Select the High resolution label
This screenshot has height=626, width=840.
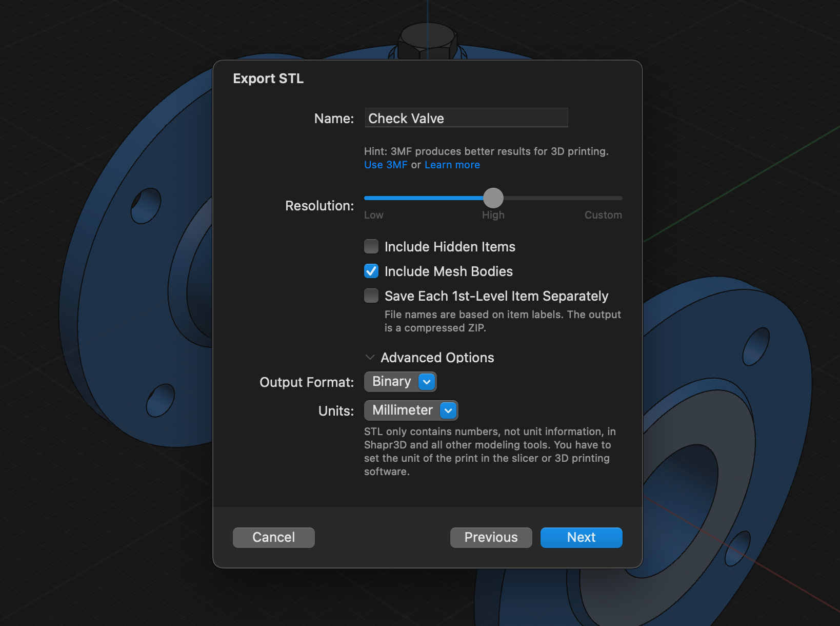(x=493, y=215)
